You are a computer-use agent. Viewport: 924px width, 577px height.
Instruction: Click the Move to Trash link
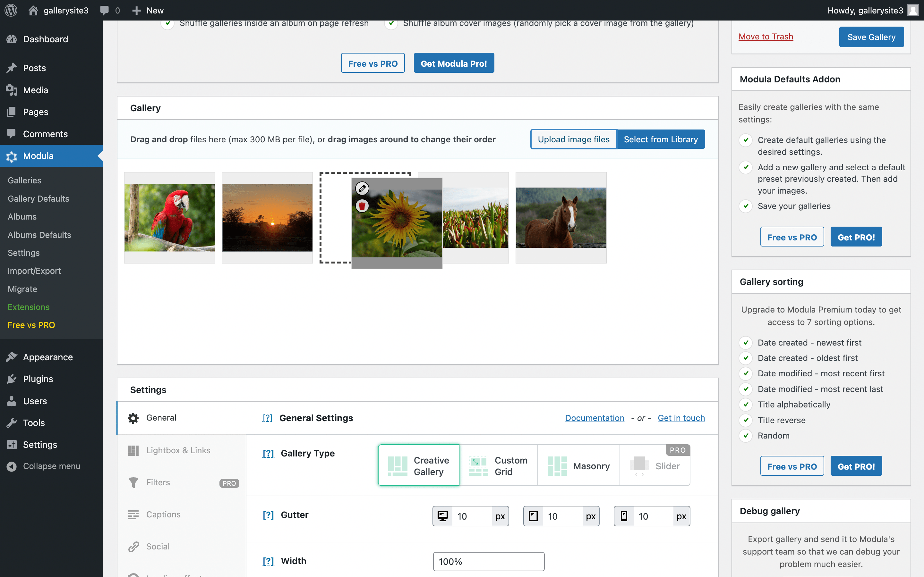click(766, 37)
